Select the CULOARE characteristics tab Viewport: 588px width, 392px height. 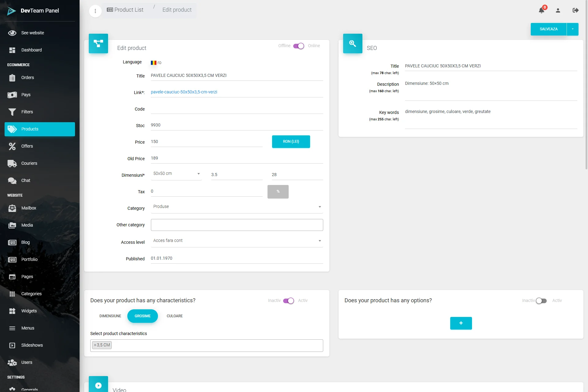coord(174,316)
